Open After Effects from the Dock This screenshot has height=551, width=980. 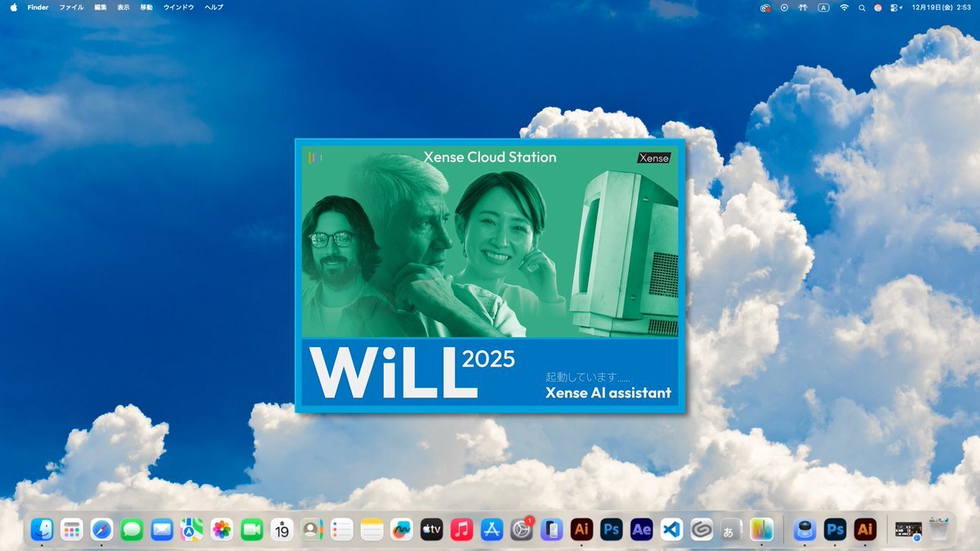click(641, 530)
